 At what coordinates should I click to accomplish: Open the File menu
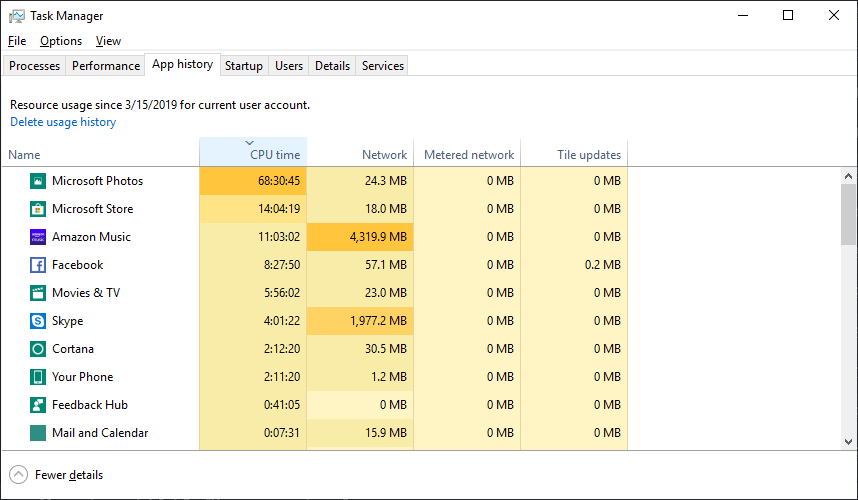[17, 41]
